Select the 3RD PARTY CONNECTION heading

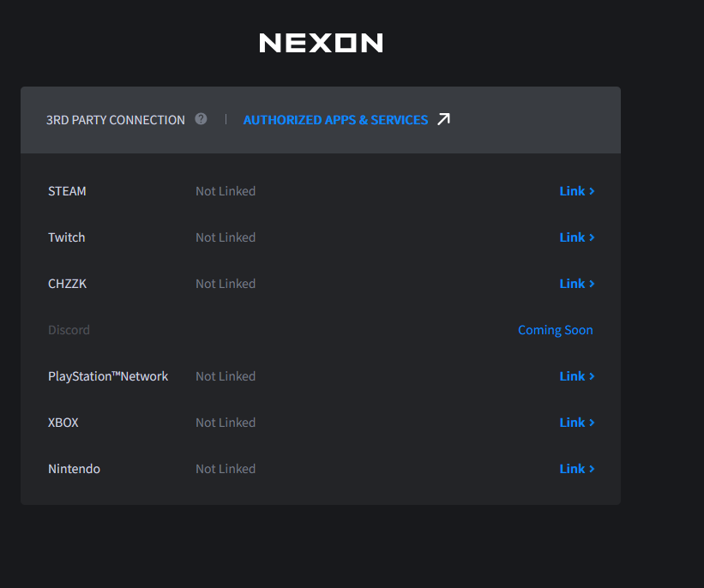[x=116, y=120]
